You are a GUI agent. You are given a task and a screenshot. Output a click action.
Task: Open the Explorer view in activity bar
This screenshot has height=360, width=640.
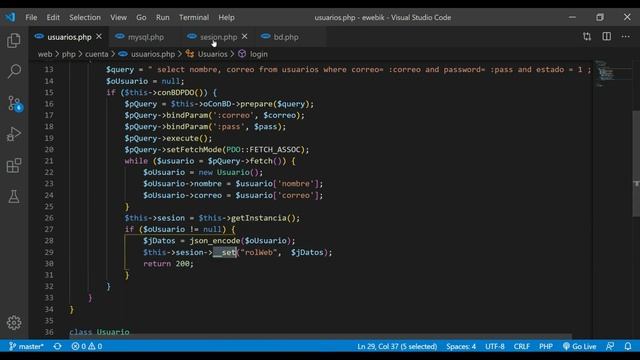(x=14, y=40)
